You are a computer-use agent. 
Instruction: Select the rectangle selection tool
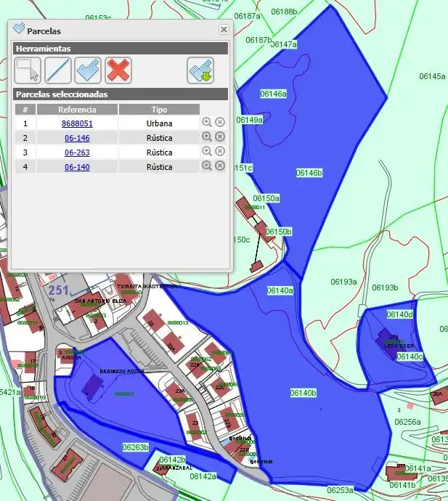(x=28, y=70)
